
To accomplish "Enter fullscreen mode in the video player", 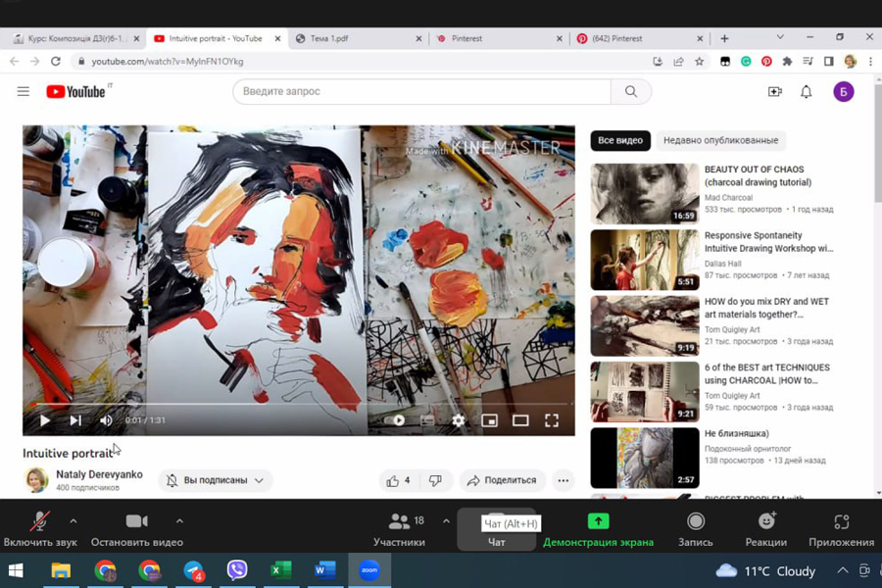I will click(x=552, y=420).
